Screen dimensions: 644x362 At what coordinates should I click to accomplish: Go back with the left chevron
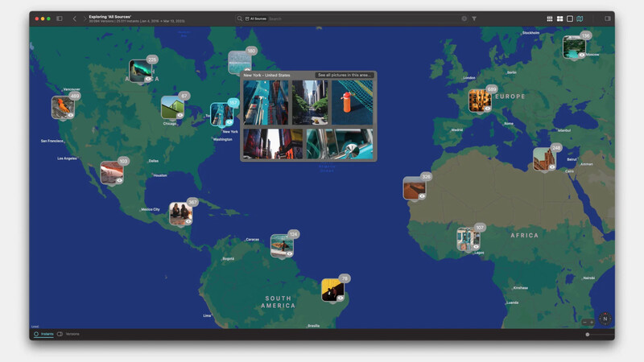coord(74,19)
